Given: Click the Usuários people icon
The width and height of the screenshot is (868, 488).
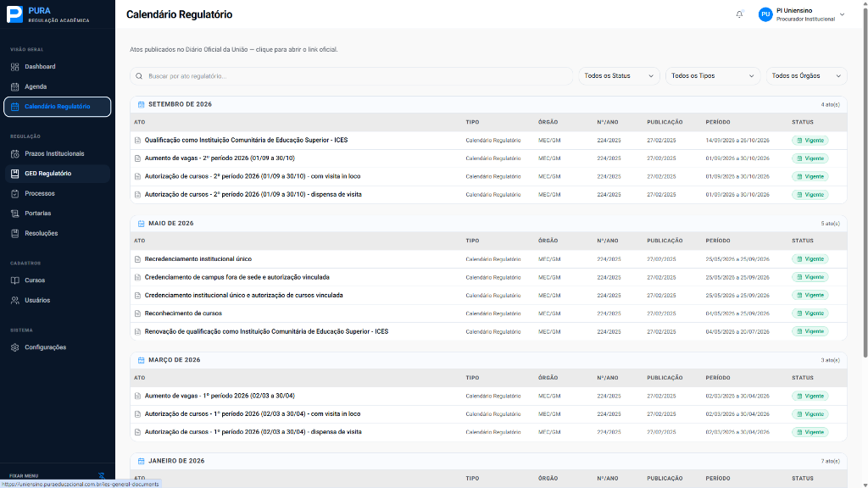Looking at the screenshot, I should [15, 301].
